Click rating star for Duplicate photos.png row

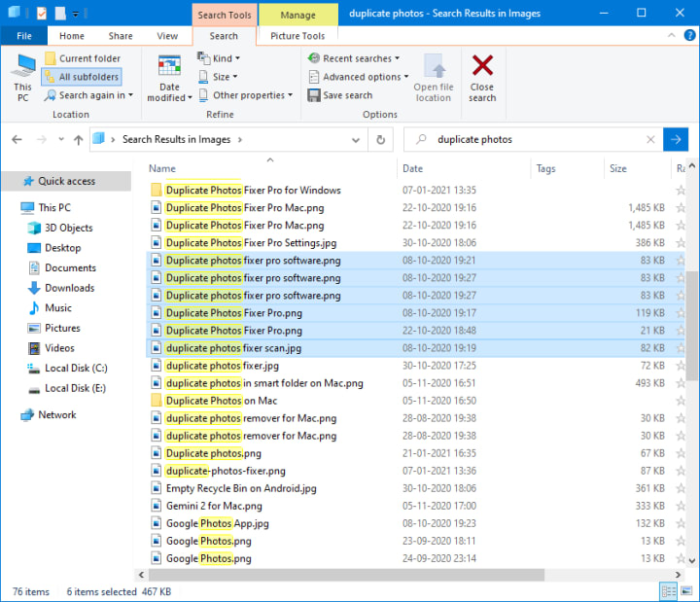click(x=680, y=453)
